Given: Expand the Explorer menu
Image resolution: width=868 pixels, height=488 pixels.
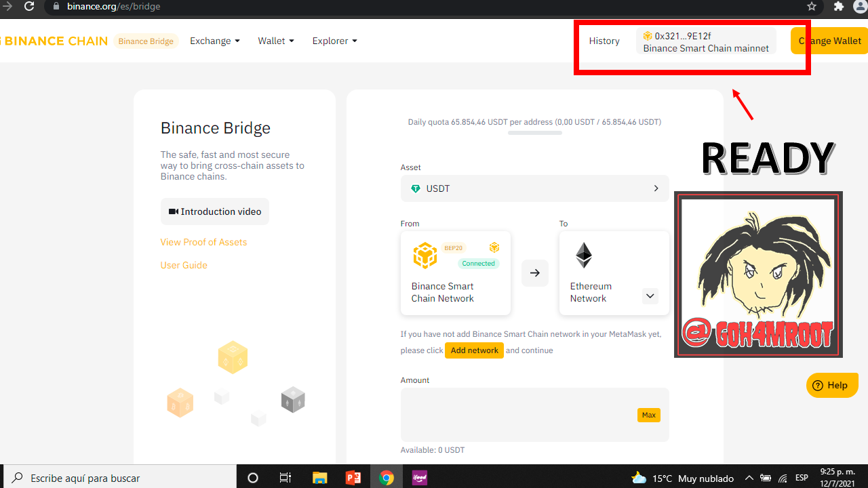Looking at the screenshot, I should (335, 41).
